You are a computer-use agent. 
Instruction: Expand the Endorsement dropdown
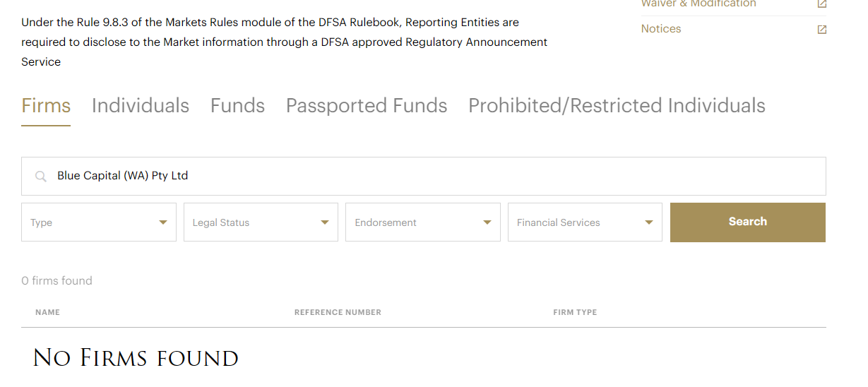pyautogui.click(x=422, y=222)
